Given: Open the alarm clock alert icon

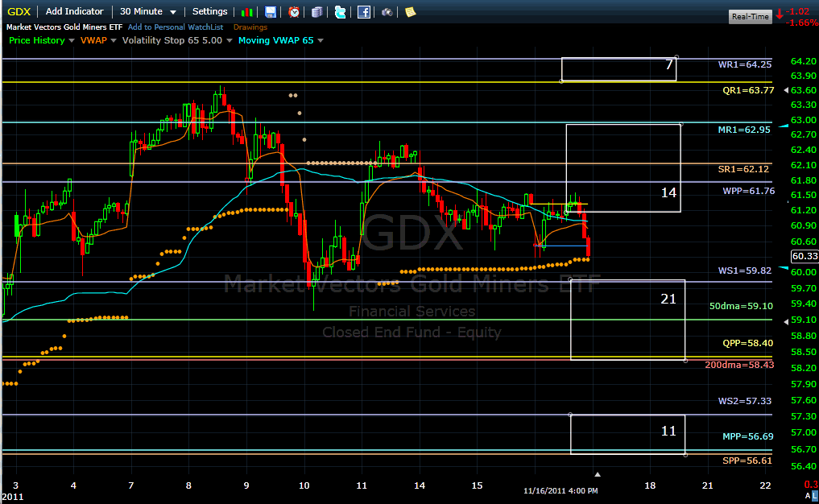Looking at the screenshot, I should pyautogui.click(x=294, y=12).
